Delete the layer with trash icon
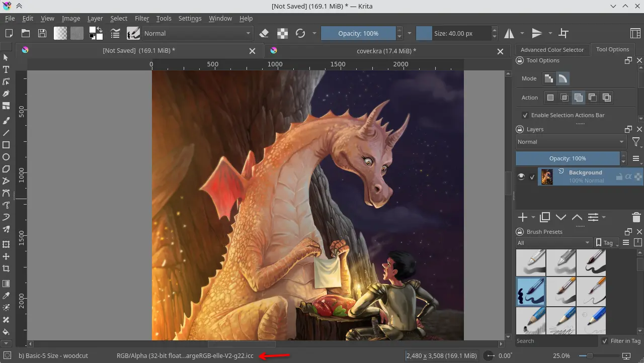The image size is (644, 363). pyautogui.click(x=636, y=217)
